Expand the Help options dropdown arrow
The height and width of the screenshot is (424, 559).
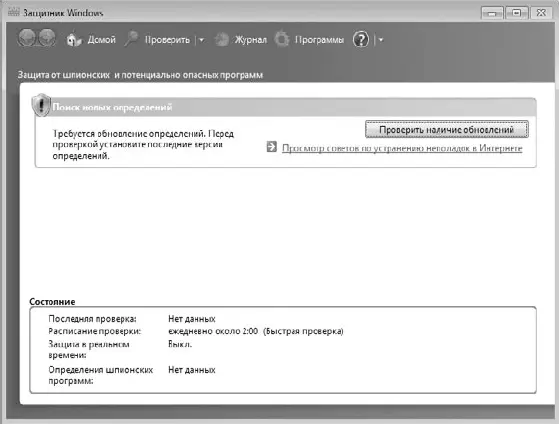[x=381, y=40]
